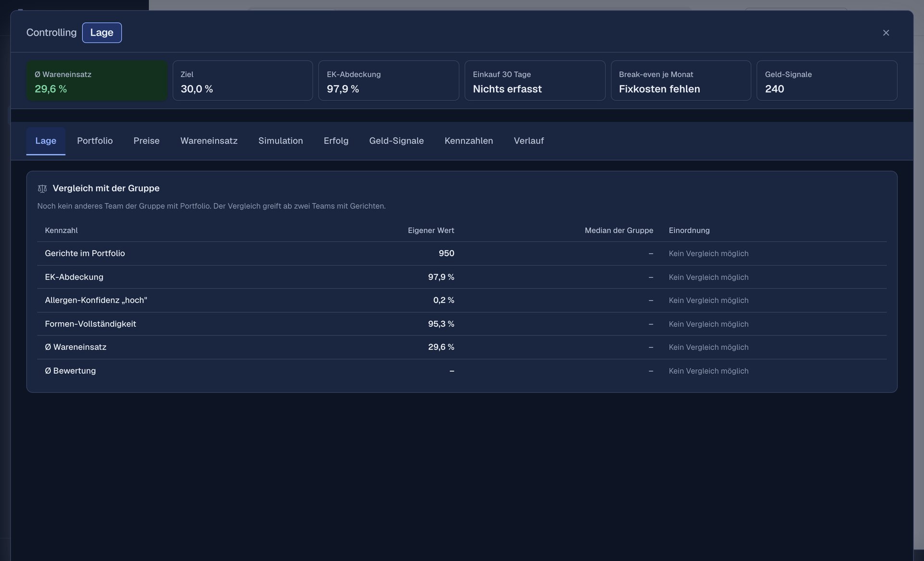Click the scales icon beside Vergleich mit der Gruppe

[42, 189]
